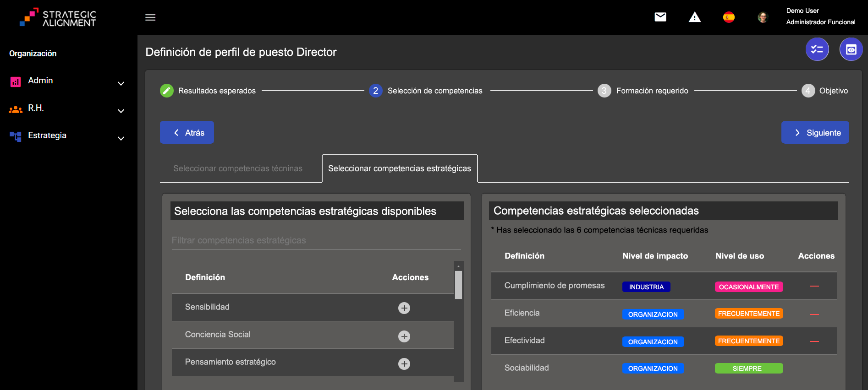Switch to Seleccionar competencias técninas tab
The height and width of the screenshot is (390, 868).
point(238,168)
